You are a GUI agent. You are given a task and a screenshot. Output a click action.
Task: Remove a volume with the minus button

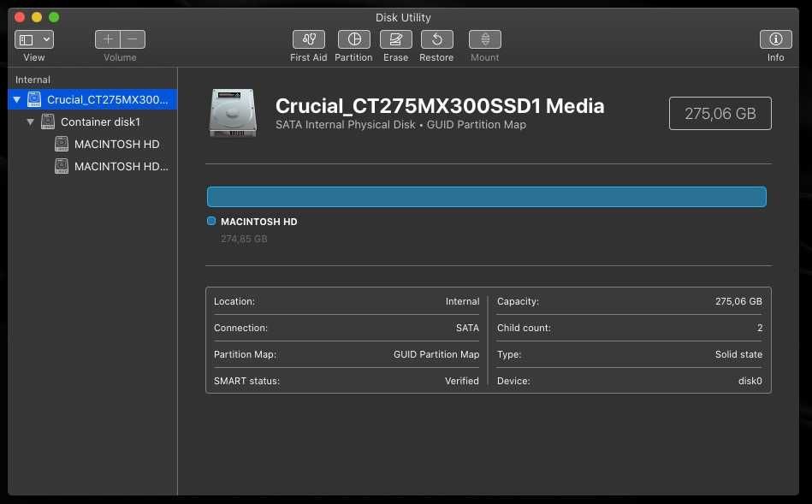133,39
